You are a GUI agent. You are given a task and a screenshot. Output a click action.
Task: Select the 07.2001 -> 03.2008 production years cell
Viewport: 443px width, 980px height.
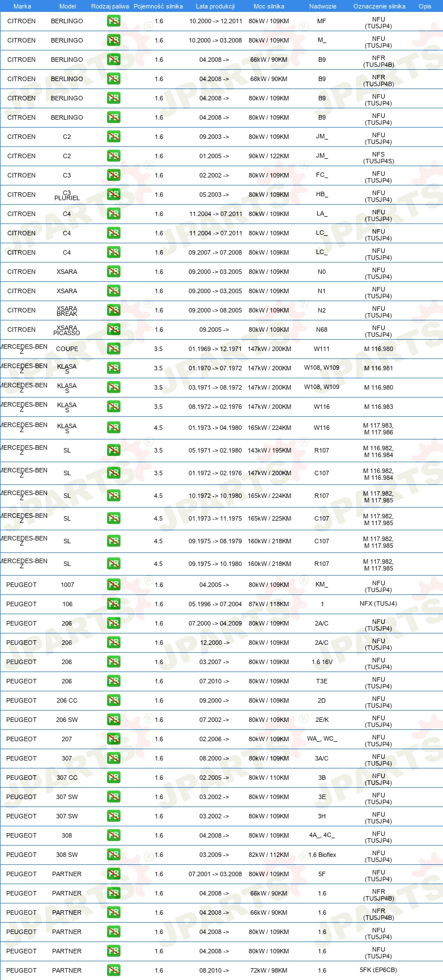click(x=215, y=874)
